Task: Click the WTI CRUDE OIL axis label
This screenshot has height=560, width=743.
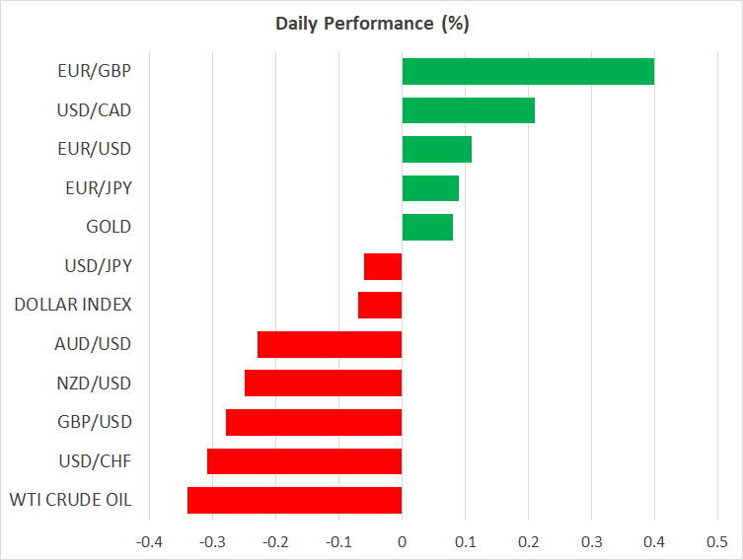Action: (68, 500)
